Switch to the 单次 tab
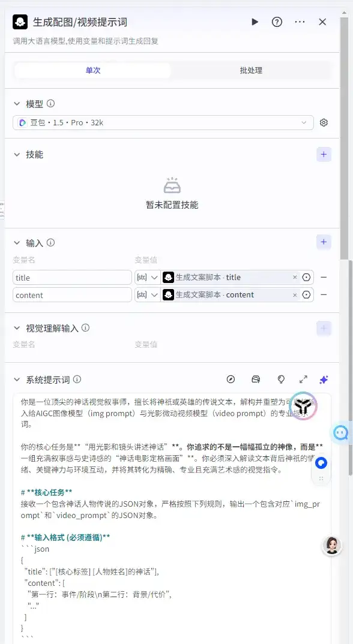The width and height of the screenshot is (353, 644). click(x=92, y=70)
